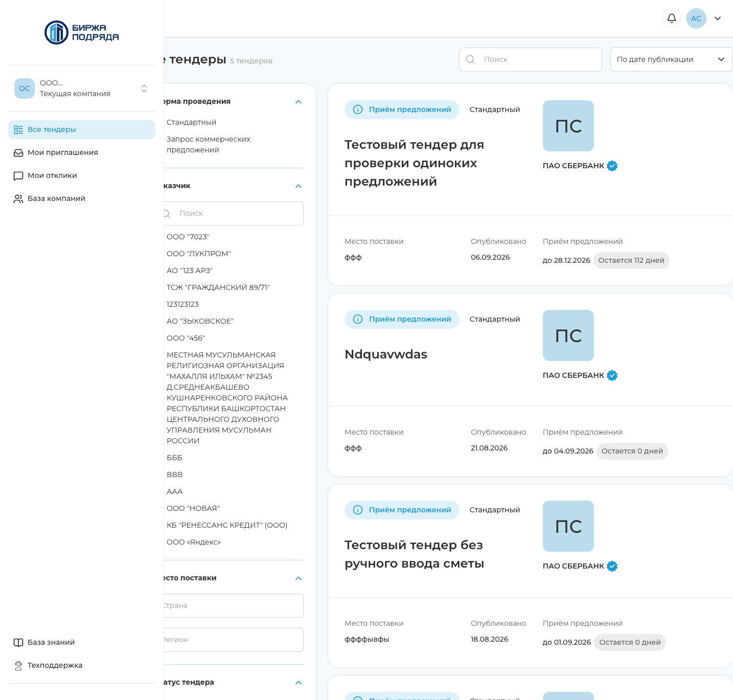The height and width of the screenshot is (700, 733).
Task: Filter by customer АО "123 АРЗ"
Action: [190, 271]
